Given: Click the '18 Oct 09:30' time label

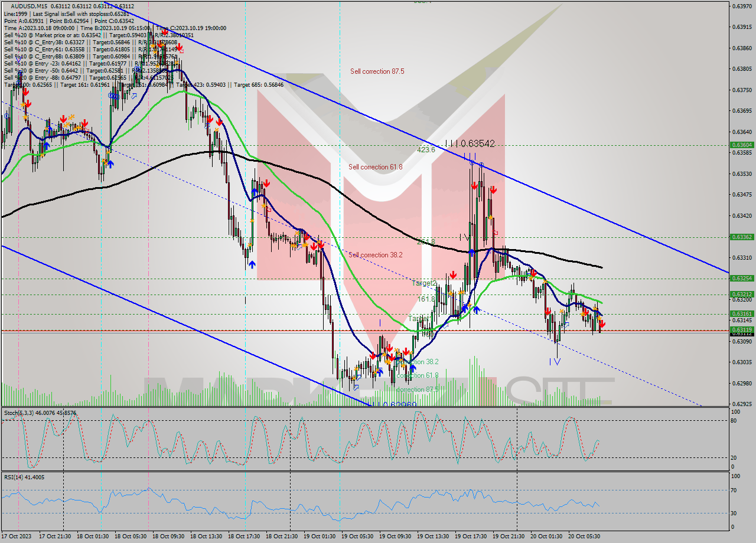Looking at the screenshot, I should pos(167,536).
